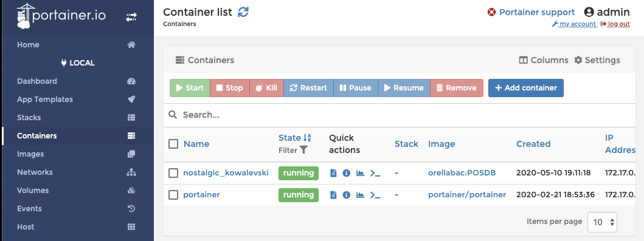Click the State filter funnel icon
This screenshot has height=241, width=644.
(303, 150)
